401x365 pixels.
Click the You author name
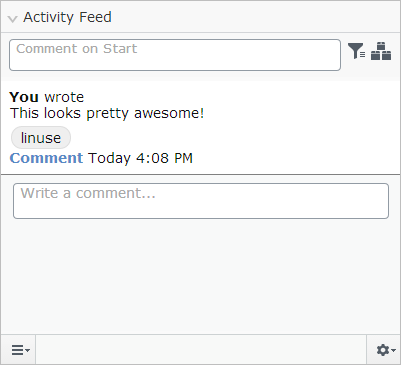click(x=24, y=97)
